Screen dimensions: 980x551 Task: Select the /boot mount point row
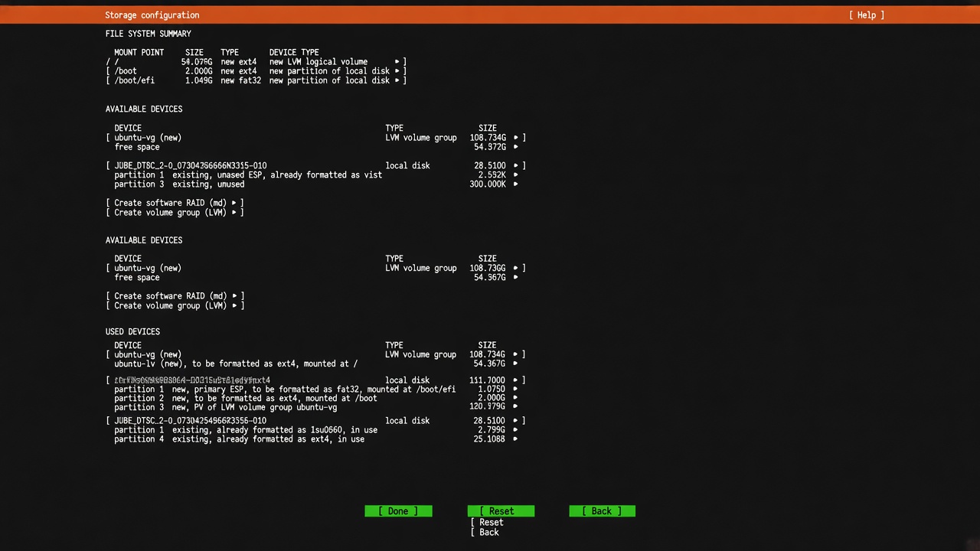[x=256, y=71]
